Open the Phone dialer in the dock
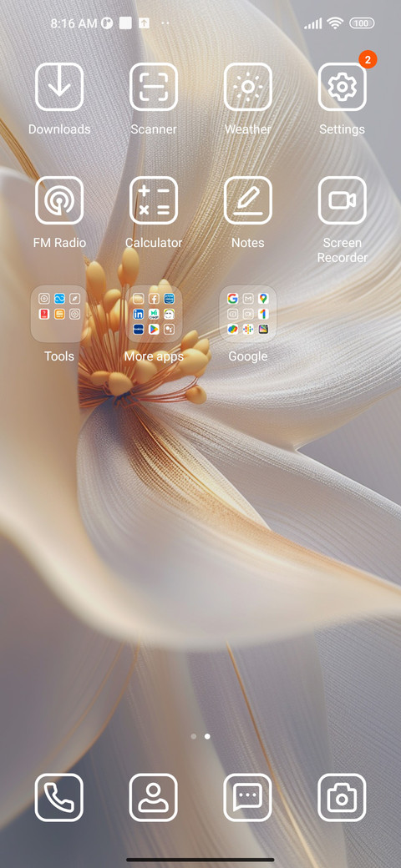This screenshot has width=401, height=868. (59, 798)
